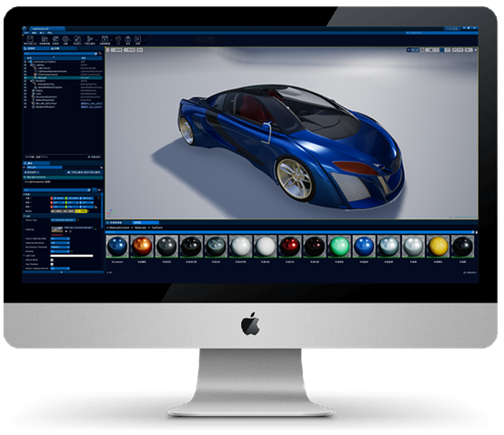Expand the Light Color property arrow
The image size is (504, 435).
(24, 256)
